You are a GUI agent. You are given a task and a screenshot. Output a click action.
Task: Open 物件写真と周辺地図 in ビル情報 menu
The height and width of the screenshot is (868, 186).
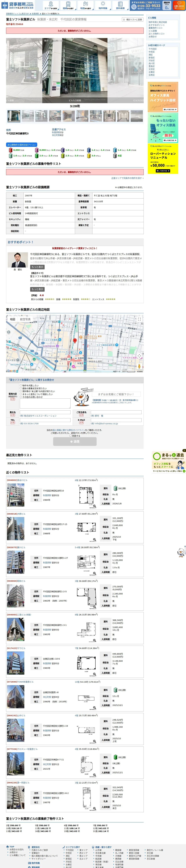click(x=158, y=22)
